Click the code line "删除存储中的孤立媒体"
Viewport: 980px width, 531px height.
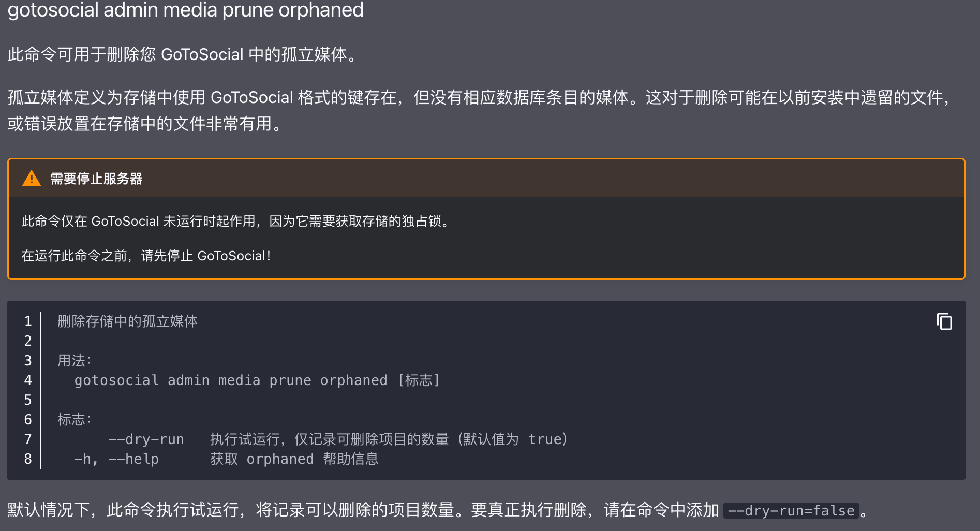point(127,321)
